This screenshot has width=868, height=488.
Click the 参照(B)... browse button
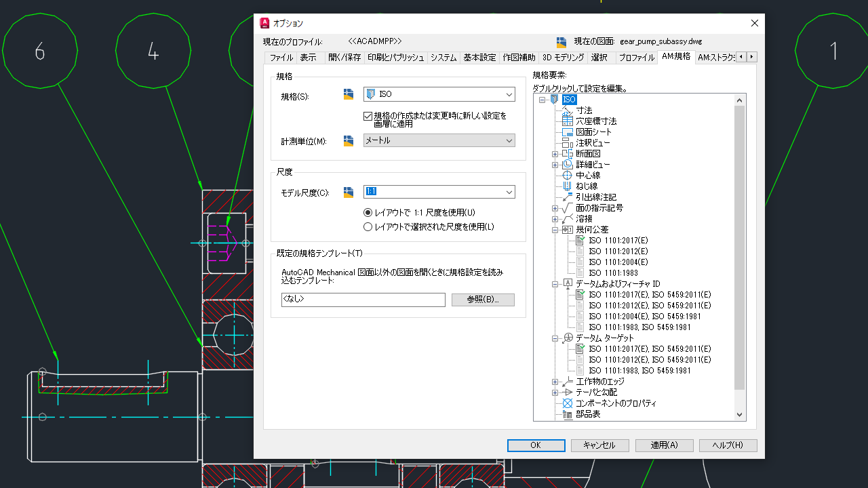pos(483,300)
